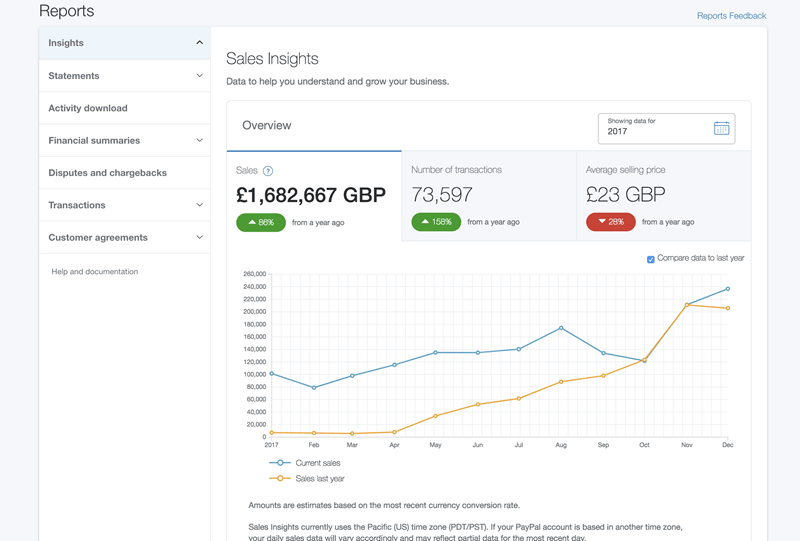
Task: Click the calendar icon in date field
Action: pyautogui.click(x=722, y=128)
